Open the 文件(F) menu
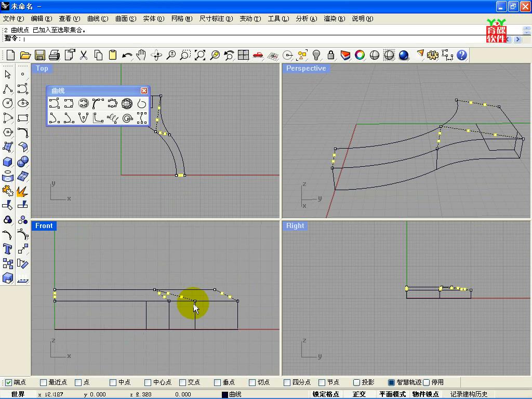The image size is (532, 399). tap(14, 19)
